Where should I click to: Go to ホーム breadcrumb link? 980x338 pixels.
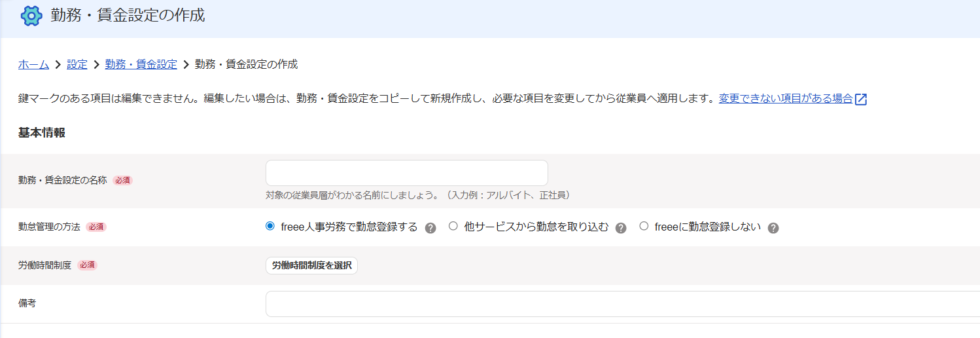(33, 64)
